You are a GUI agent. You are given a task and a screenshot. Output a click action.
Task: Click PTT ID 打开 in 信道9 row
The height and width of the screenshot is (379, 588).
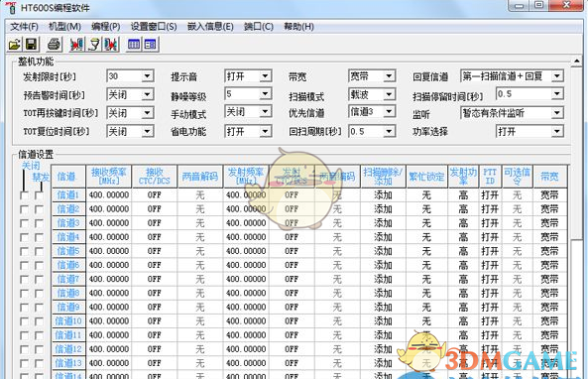pos(490,307)
